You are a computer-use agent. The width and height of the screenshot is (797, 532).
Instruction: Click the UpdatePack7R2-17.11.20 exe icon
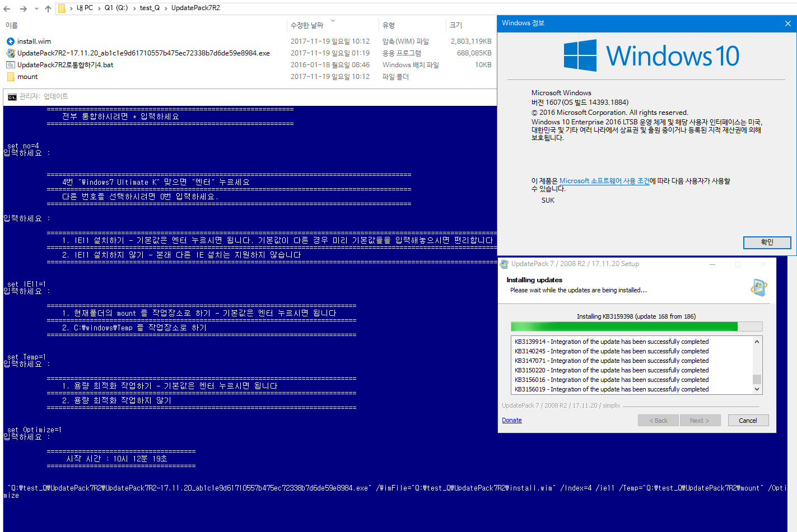[11, 53]
